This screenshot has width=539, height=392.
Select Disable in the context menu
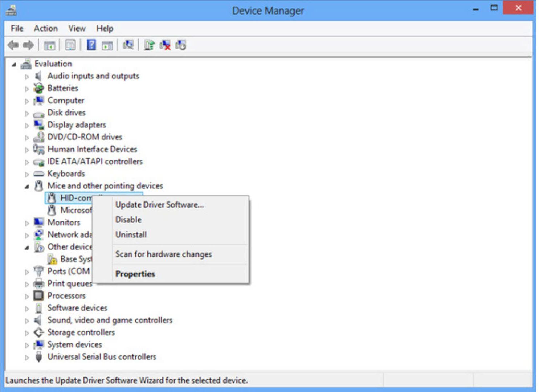[x=128, y=220]
